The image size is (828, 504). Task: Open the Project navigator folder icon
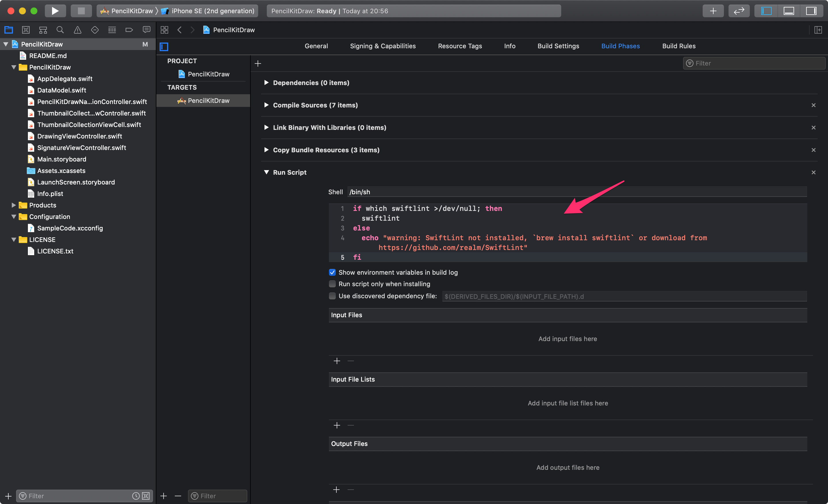tap(9, 30)
